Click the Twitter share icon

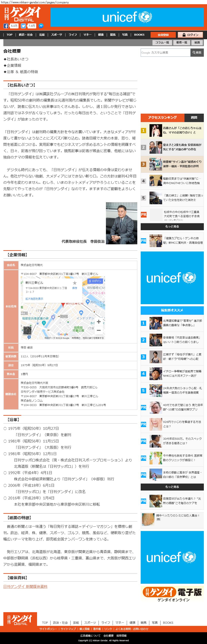(x=23, y=26)
